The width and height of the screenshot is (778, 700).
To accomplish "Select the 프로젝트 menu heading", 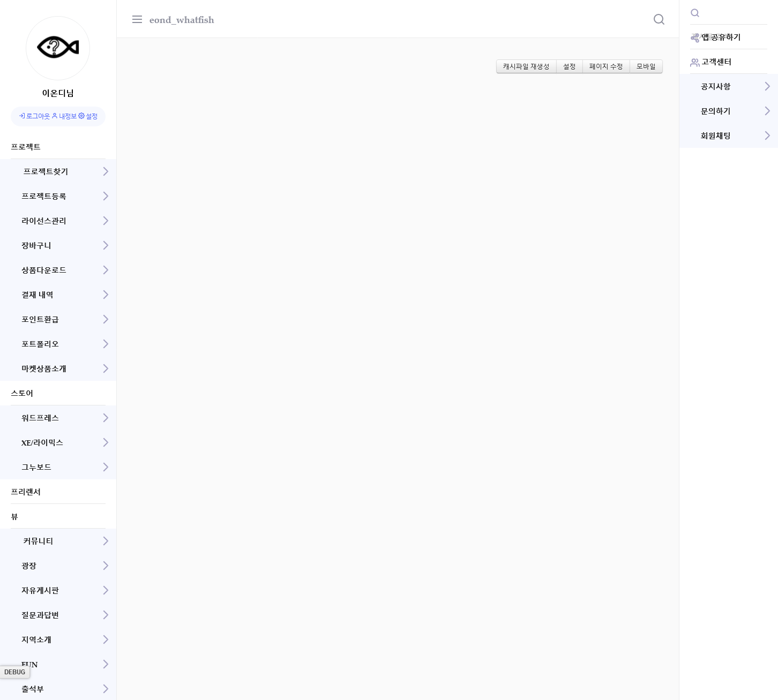I will 26,147.
